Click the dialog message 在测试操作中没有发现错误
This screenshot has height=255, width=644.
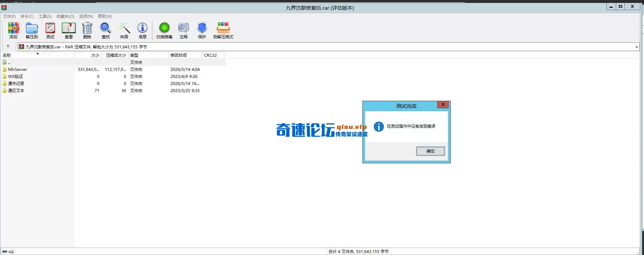(411, 126)
